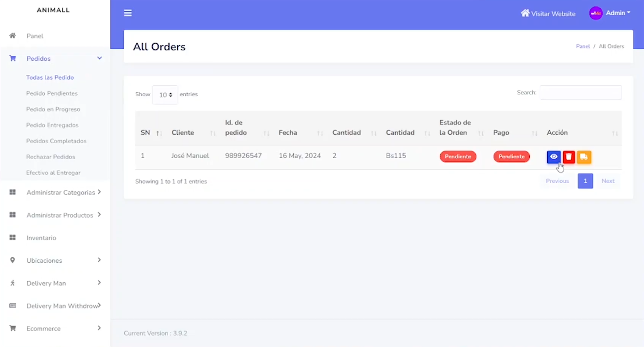Open the entries per page dropdown
644x347 pixels.
pos(165,95)
